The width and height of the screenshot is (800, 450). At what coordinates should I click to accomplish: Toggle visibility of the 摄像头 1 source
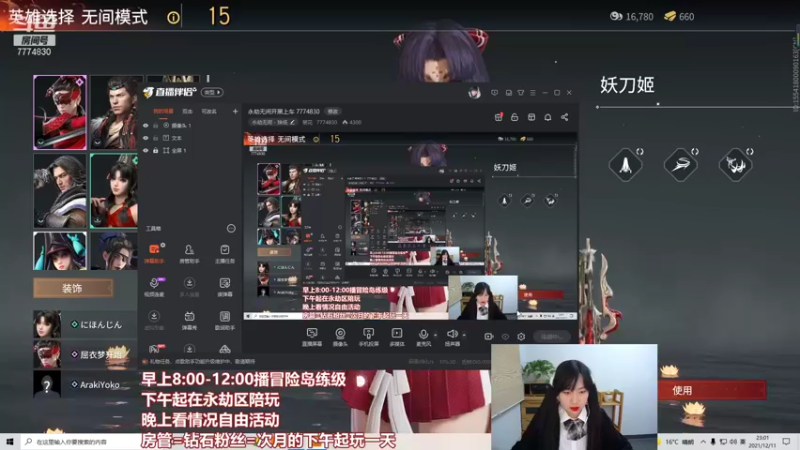pyautogui.click(x=145, y=126)
